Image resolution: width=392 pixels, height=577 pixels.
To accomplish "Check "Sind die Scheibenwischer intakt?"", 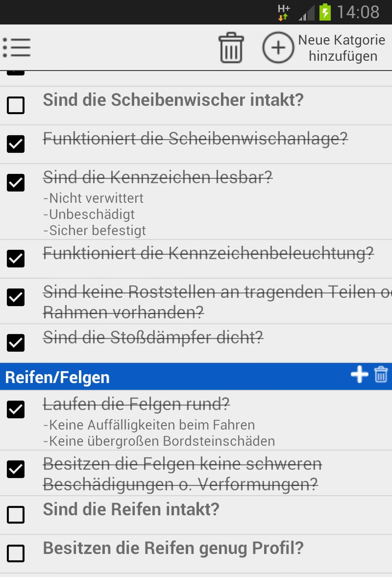I will pos(16,105).
